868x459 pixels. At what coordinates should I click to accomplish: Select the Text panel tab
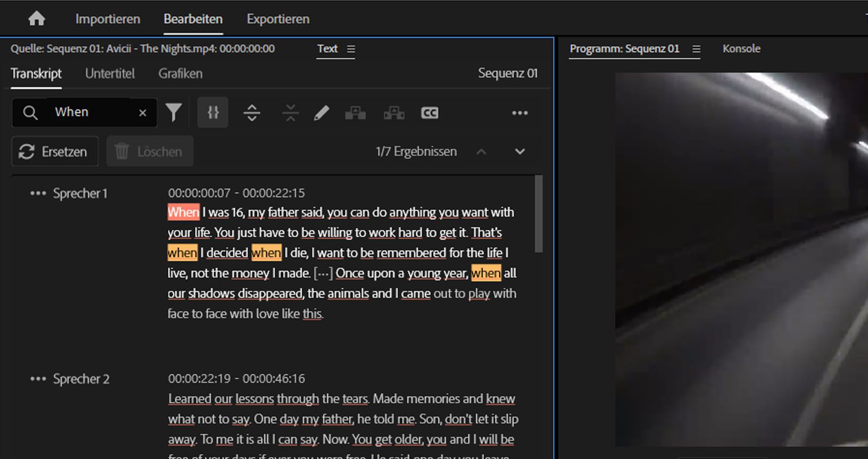coord(327,49)
